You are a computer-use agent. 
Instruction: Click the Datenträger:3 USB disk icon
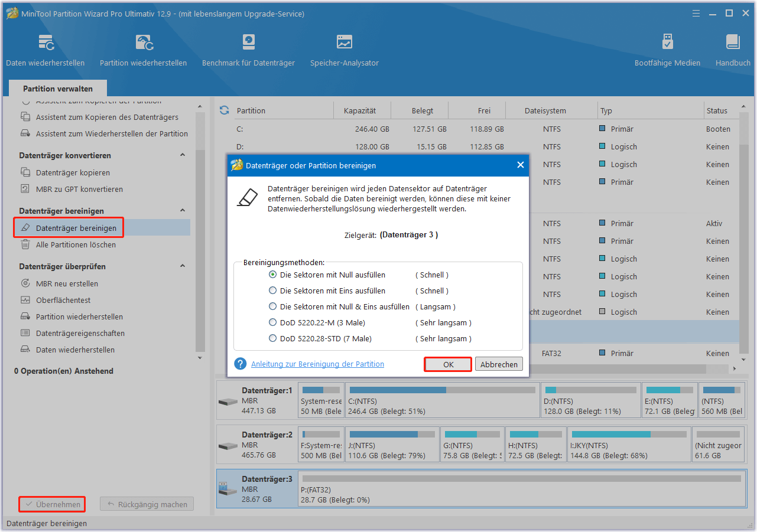pyautogui.click(x=228, y=489)
